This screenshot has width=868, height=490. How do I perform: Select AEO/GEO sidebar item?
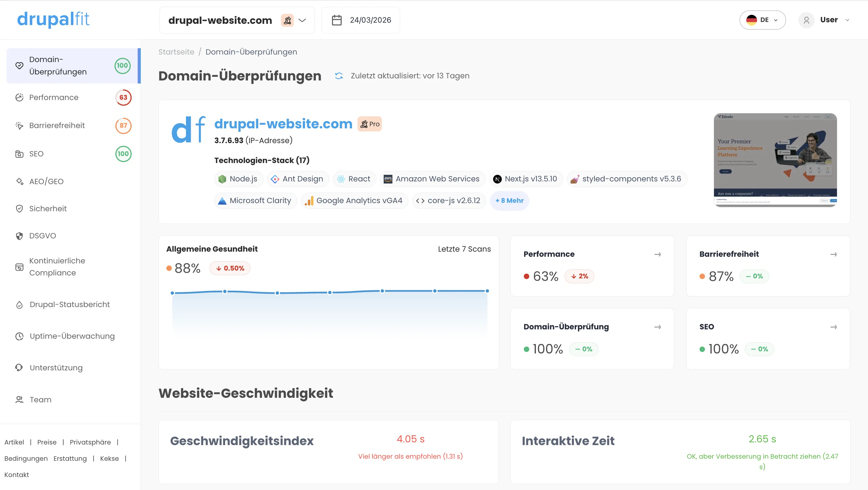(46, 181)
